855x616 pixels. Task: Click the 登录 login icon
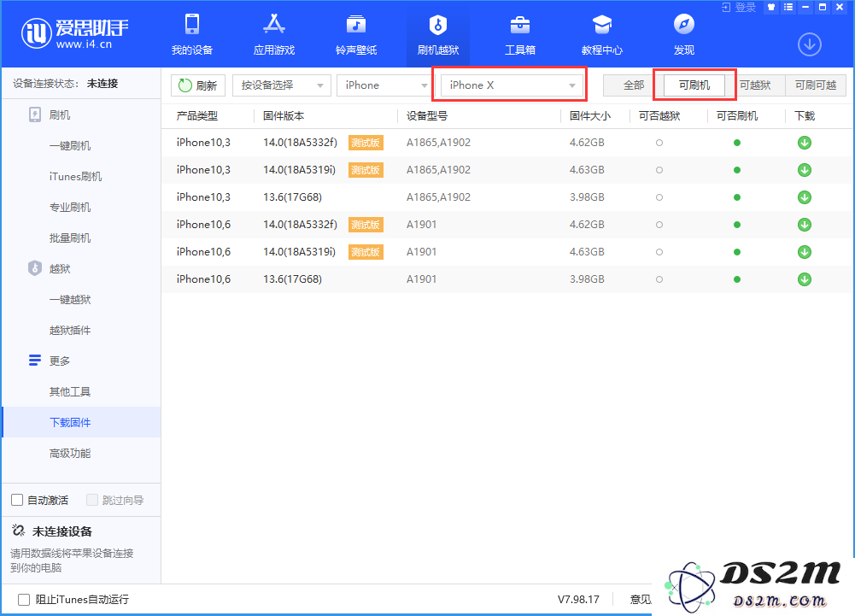tap(726, 7)
